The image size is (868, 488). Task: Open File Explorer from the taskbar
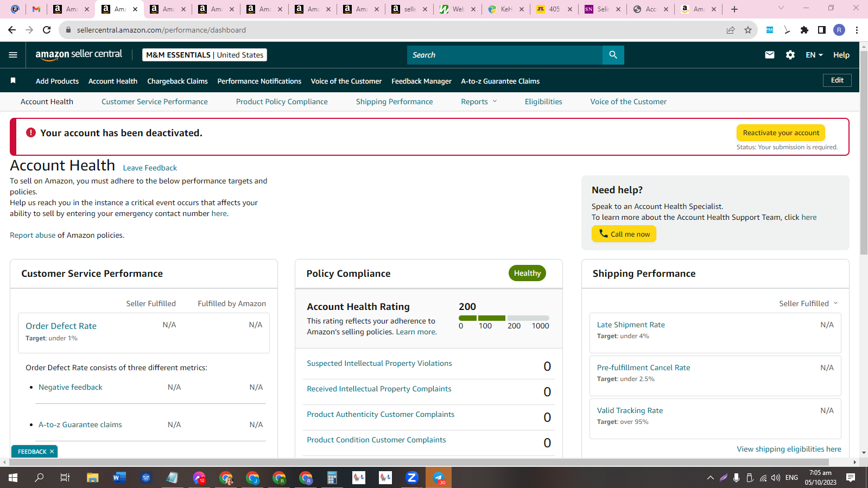tap(93, 478)
